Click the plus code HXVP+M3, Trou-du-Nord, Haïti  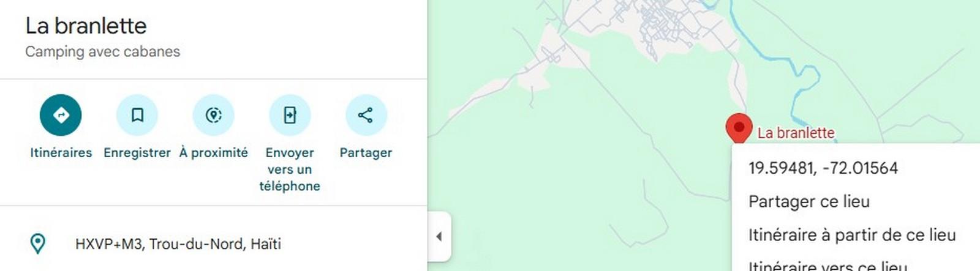178,244
